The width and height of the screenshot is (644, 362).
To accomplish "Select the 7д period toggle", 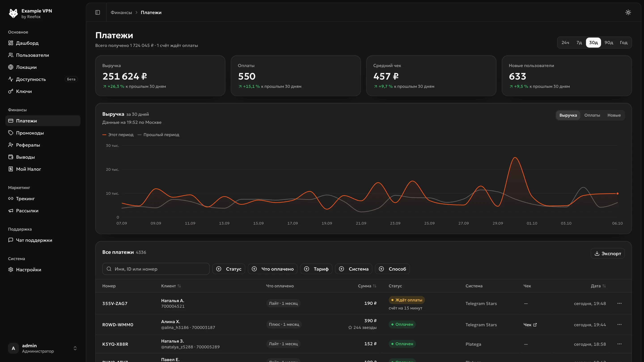I will point(579,42).
